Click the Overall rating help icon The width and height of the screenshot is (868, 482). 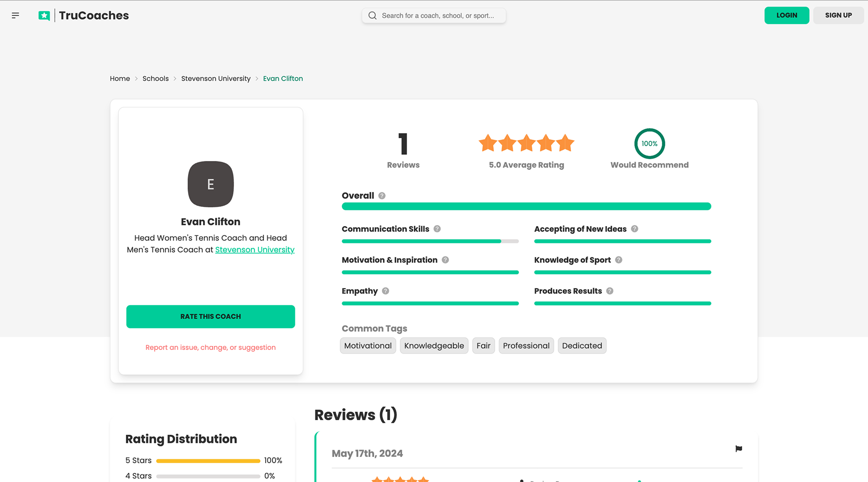coord(381,196)
